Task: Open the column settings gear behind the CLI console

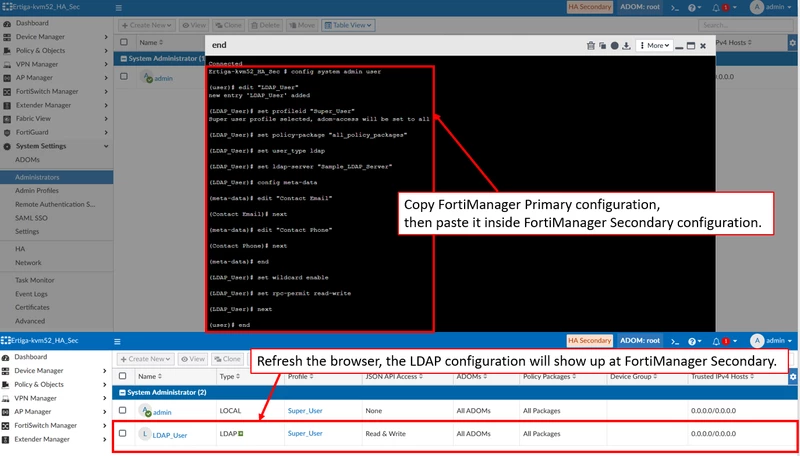Action: 792,43
